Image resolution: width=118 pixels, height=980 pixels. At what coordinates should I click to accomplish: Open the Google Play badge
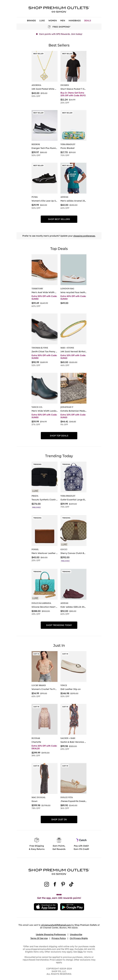[x=72, y=907]
